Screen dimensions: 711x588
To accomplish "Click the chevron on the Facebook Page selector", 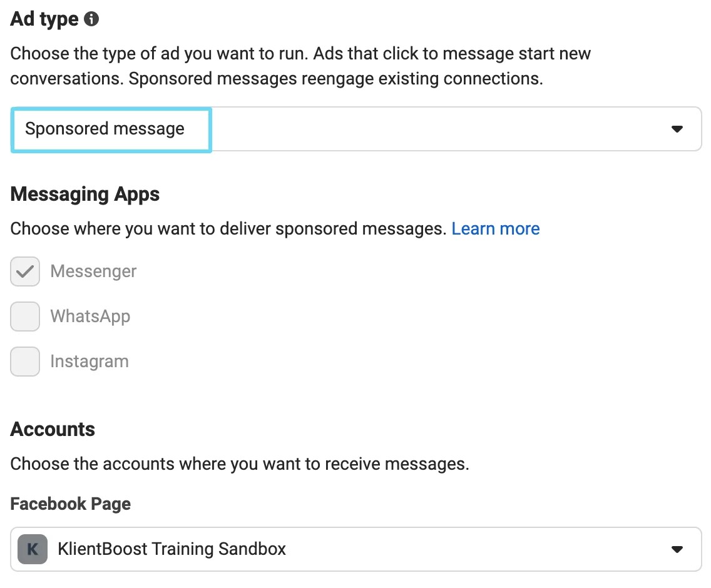I will point(677,549).
